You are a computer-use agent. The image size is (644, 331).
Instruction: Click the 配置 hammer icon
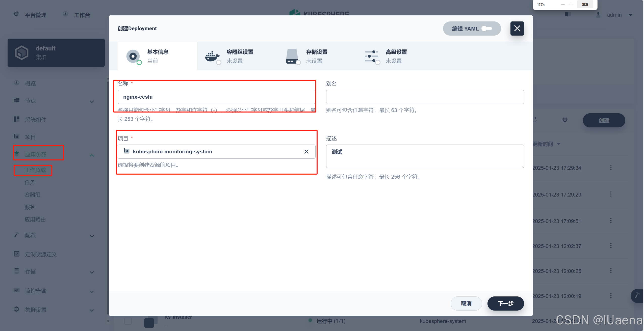point(17,235)
